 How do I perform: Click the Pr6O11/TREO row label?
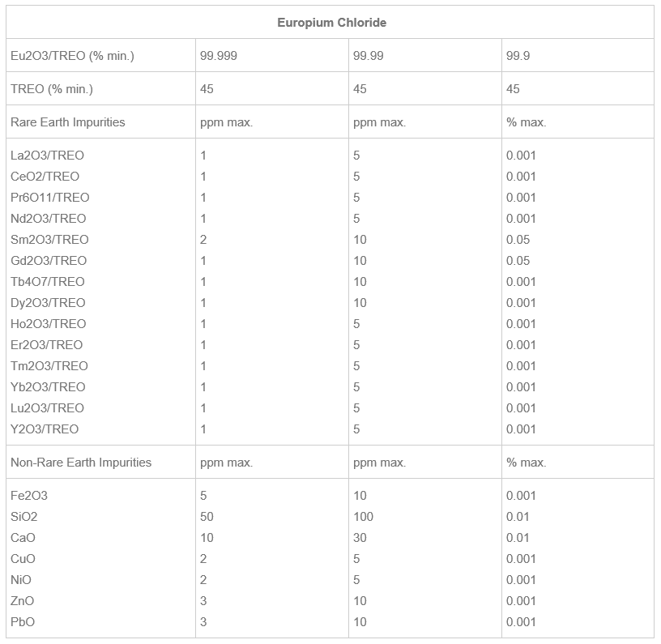pos(50,198)
